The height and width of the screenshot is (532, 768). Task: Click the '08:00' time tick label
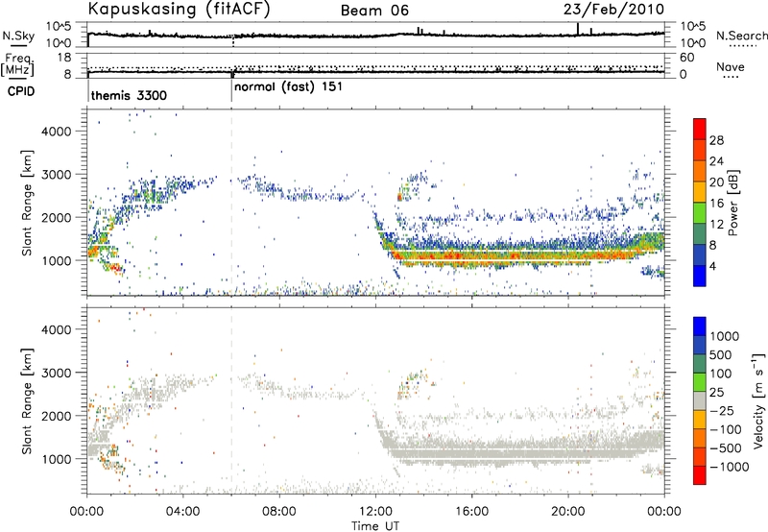tap(278, 512)
